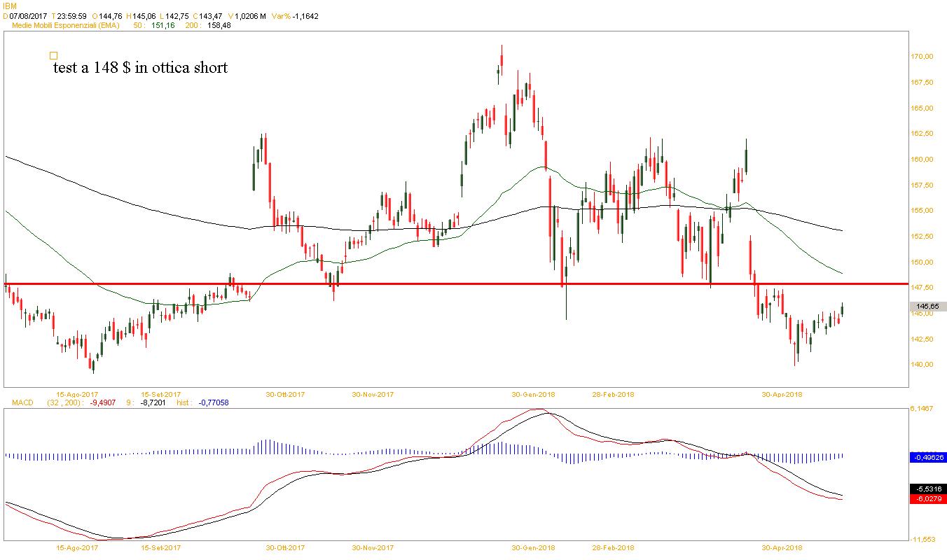
Task: Click the MACD indicator label
Action: [18, 403]
